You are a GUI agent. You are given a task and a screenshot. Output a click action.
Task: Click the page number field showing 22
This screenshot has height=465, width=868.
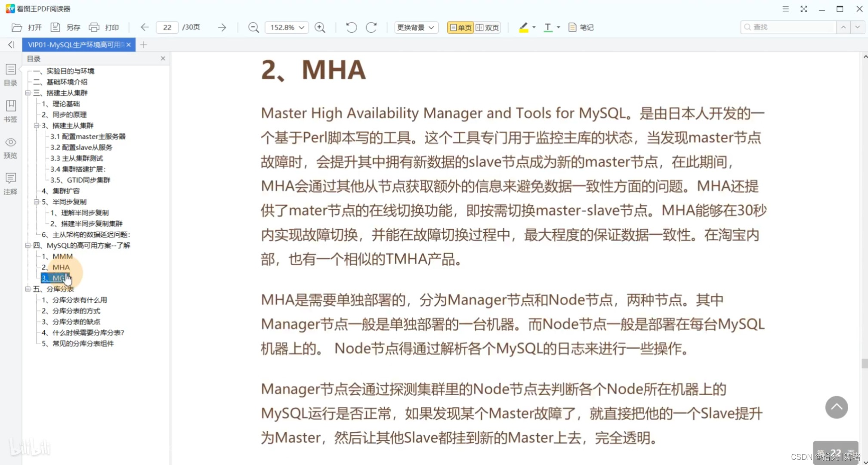(167, 28)
